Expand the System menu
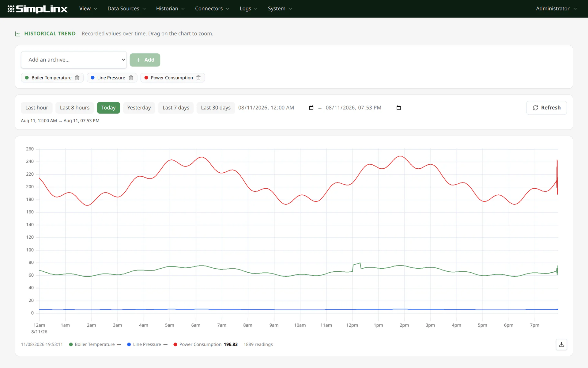 point(280,9)
